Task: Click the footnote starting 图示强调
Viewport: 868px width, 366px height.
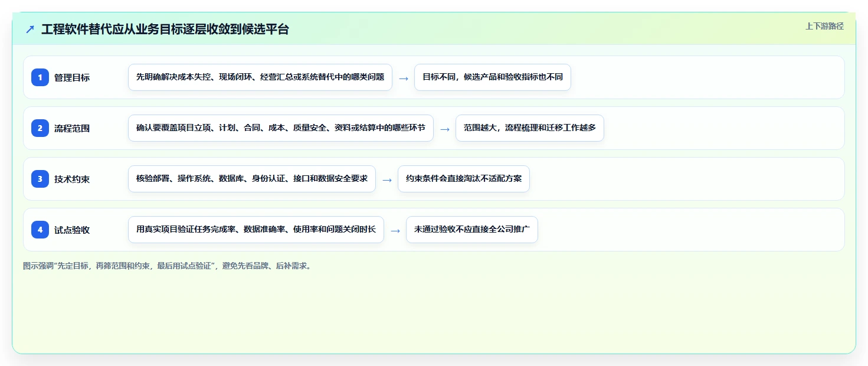Action: tap(168, 266)
